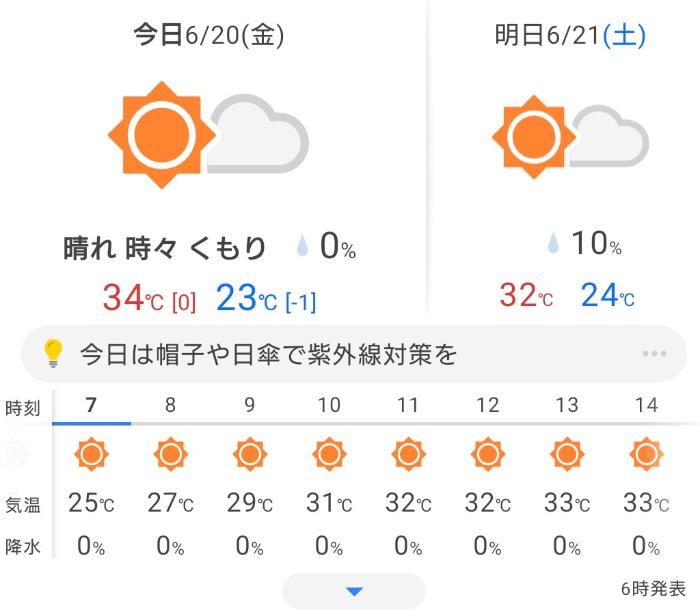The height and width of the screenshot is (612, 700).
Task: Click the sun icon for 14 o'clock
Action: click(x=646, y=454)
